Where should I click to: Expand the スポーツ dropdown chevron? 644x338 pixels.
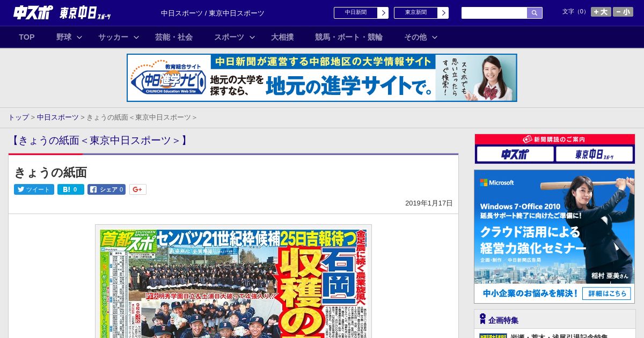pos(252,38)
